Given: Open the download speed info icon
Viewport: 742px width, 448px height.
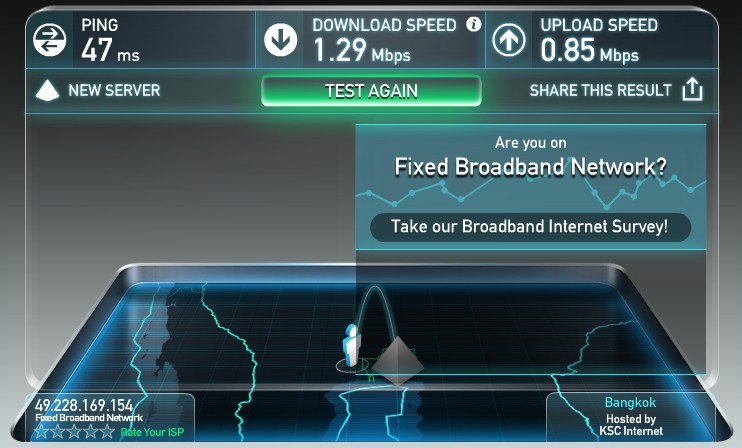Looking at the screenshot, I should (473, 24).
